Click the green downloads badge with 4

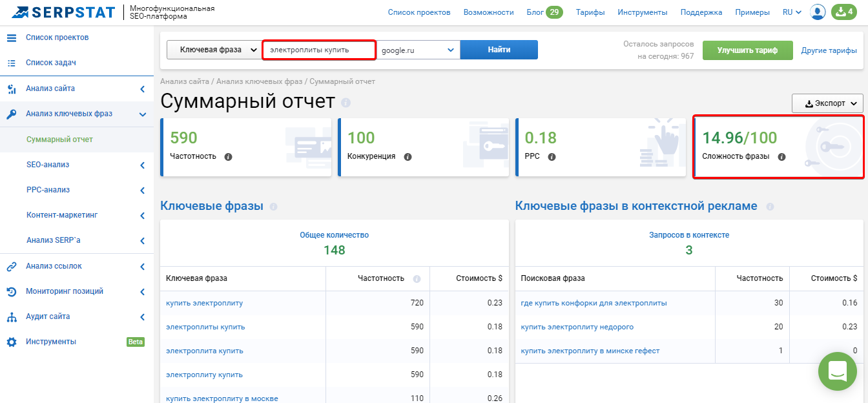[x=845, y=12]
